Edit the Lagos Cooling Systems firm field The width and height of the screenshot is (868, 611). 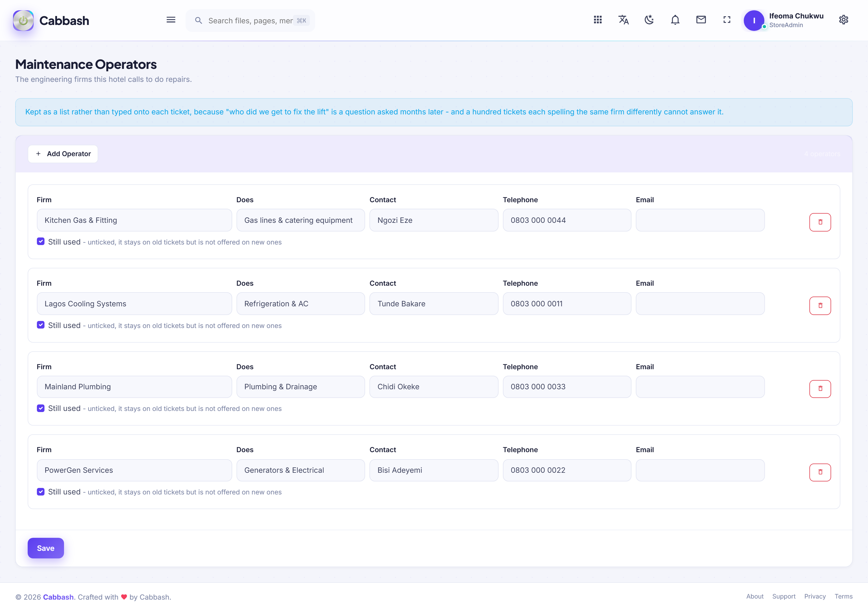(x=134, y=304)
